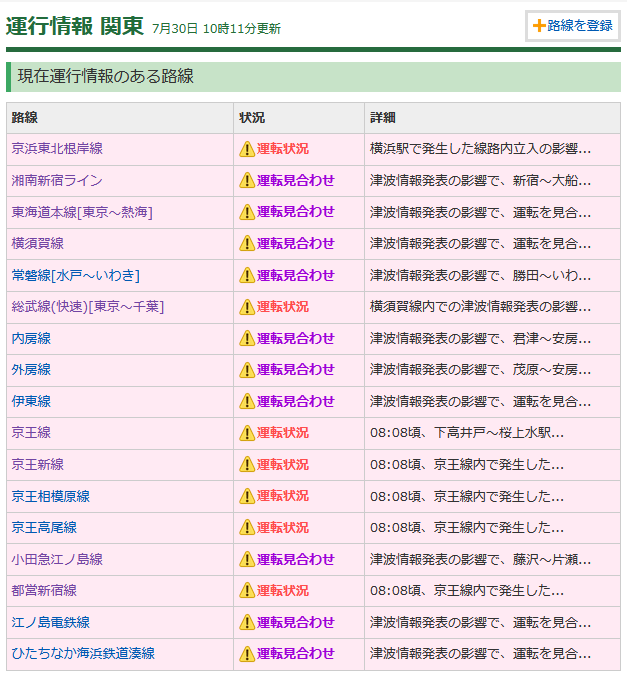Click the 現在運行情報のある路線 section heading

pos(106,76)
